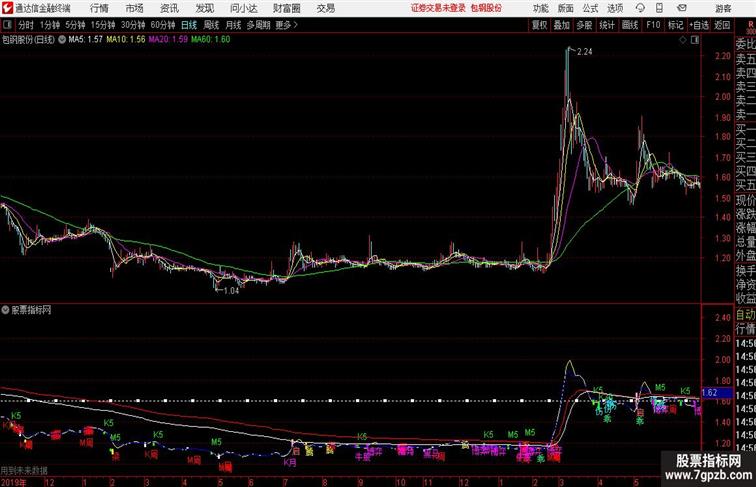Click MA10: 1.56 indicator value
Image resolution: width=756 pixels, height=487 pixels.
click(x=125, y=39)
